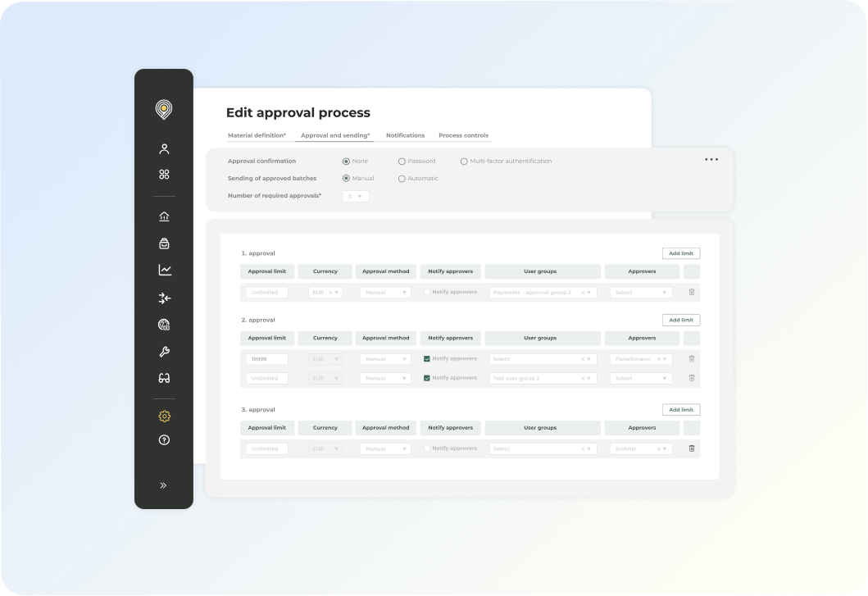The image size is (868, 596).
Task: Open the binoculars sidebar icon
Action: tap(164, 378)
